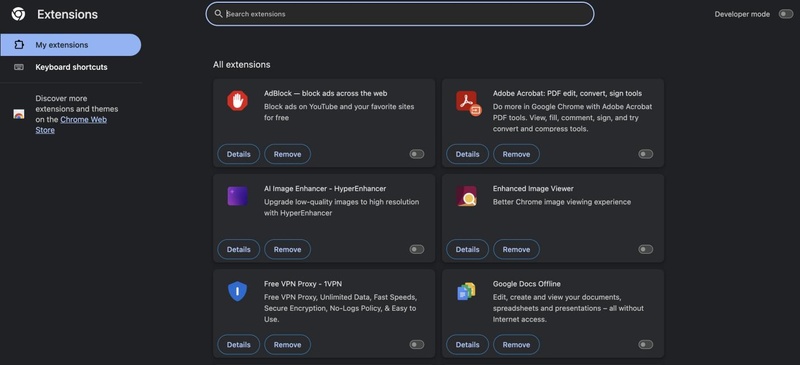Click Adobe Acrobat: PDF edit title text
Image resolution: width=800 pixels, height=365 pixels.
tap(567, 93)
